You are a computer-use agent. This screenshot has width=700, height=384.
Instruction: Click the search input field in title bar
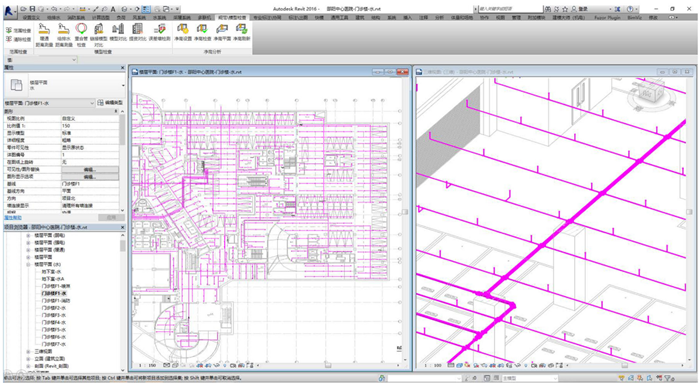point(509,8)
